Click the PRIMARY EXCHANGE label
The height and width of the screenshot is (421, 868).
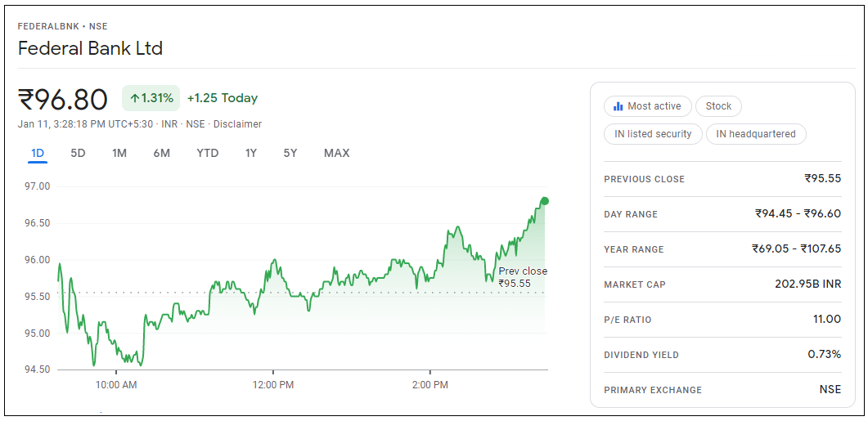653,390
